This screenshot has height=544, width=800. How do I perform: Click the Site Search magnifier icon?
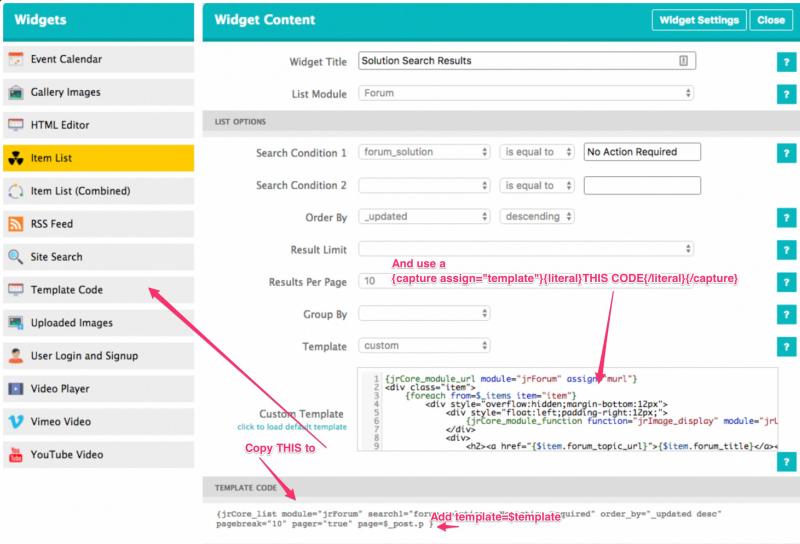coord(15,257)
